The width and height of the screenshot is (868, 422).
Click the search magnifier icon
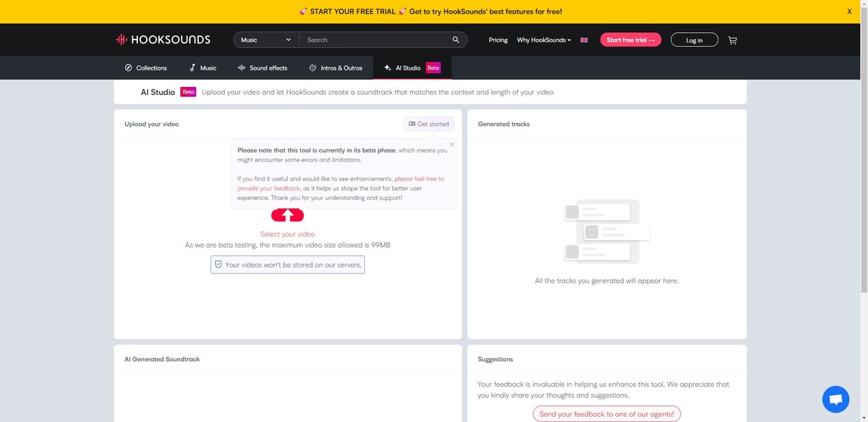pos(456,40)
